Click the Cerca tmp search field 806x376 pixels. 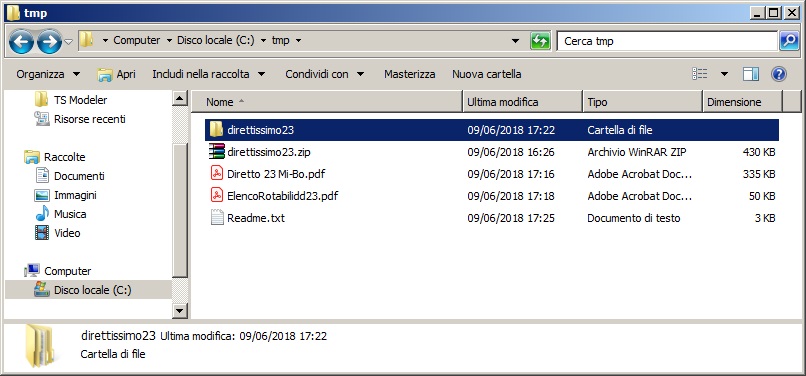[667, 41]
